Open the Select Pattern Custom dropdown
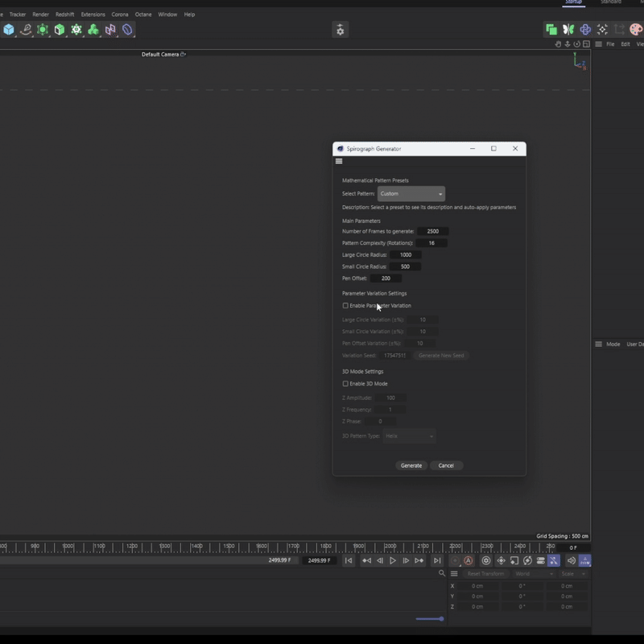The height and width of the screenshot is (644, 644). point(411,194)
